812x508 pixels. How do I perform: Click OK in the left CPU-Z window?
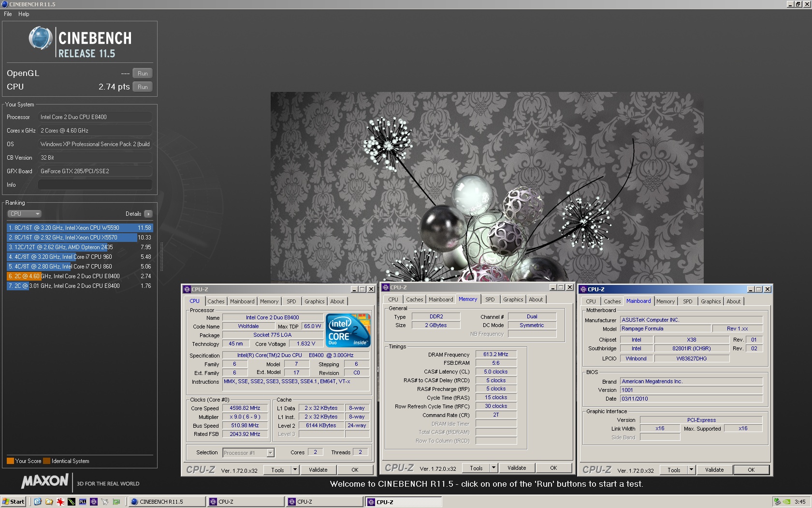tap(355, 470)
